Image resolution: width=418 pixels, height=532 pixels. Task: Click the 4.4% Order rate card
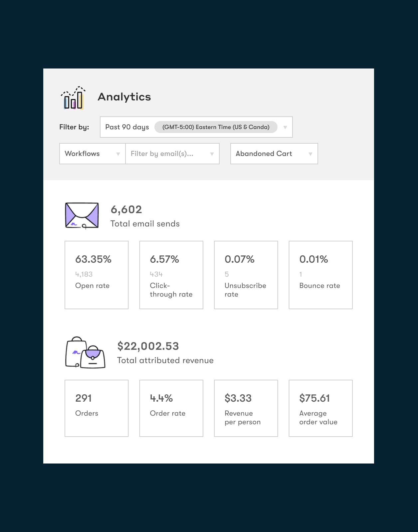click(x=171, y=408)
